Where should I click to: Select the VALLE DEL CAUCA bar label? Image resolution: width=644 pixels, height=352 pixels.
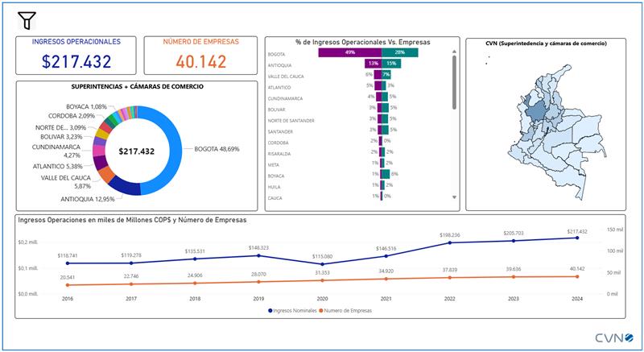[291, 75]
